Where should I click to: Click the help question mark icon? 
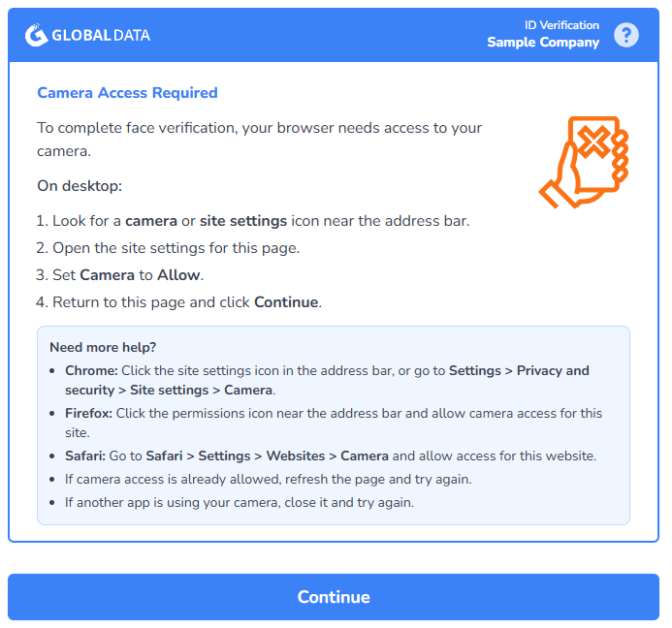pos(625,35)
